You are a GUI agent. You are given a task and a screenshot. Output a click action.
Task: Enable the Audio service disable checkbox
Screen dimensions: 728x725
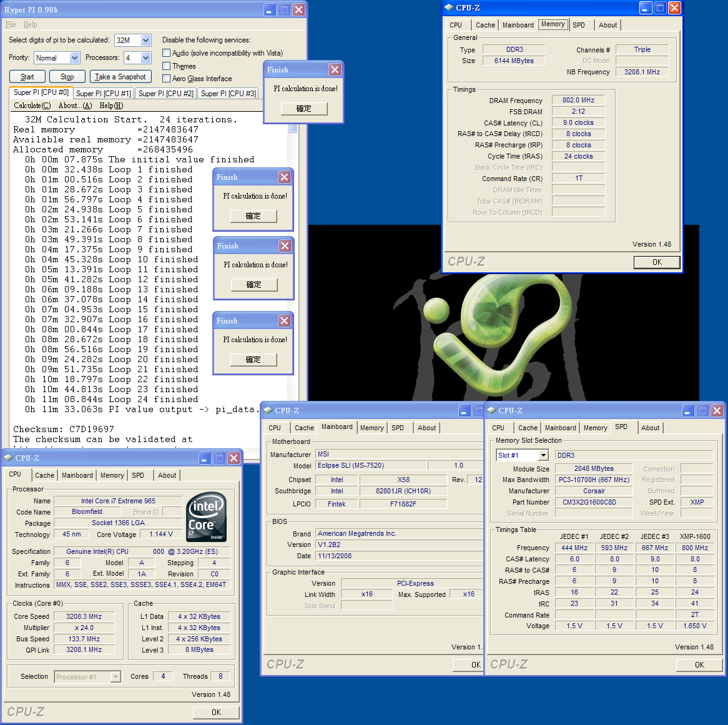point(167,53)
